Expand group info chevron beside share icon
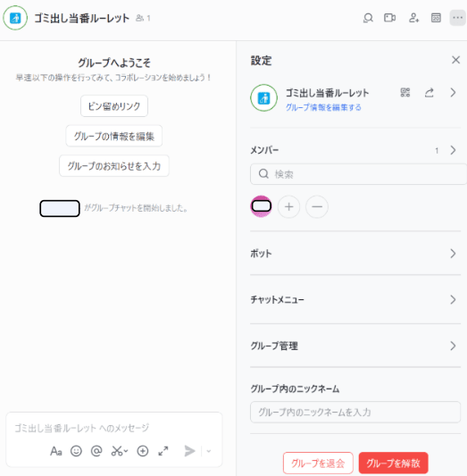 click(x=453, y=93)
